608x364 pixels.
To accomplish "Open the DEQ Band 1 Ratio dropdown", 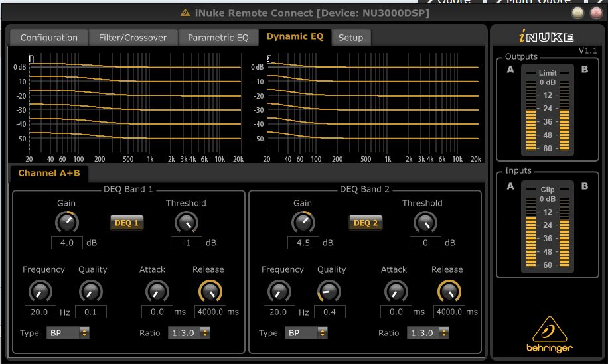I will point(189,333).
